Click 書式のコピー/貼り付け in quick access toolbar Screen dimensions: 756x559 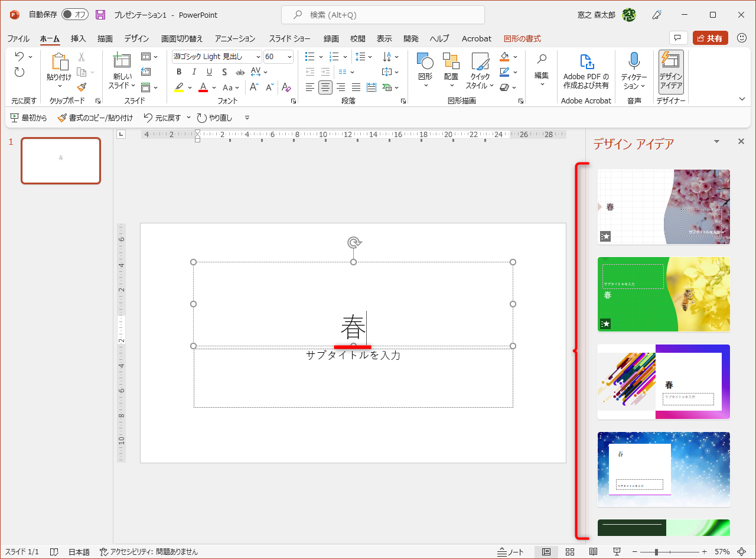tap(95, 118)
